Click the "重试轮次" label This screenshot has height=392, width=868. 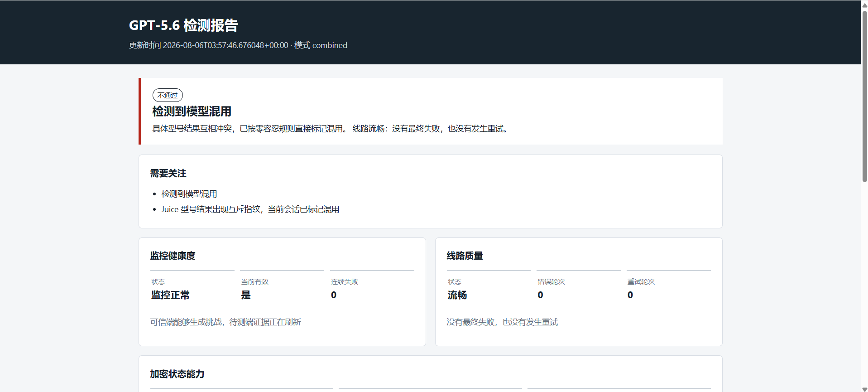tap(641, 282)
